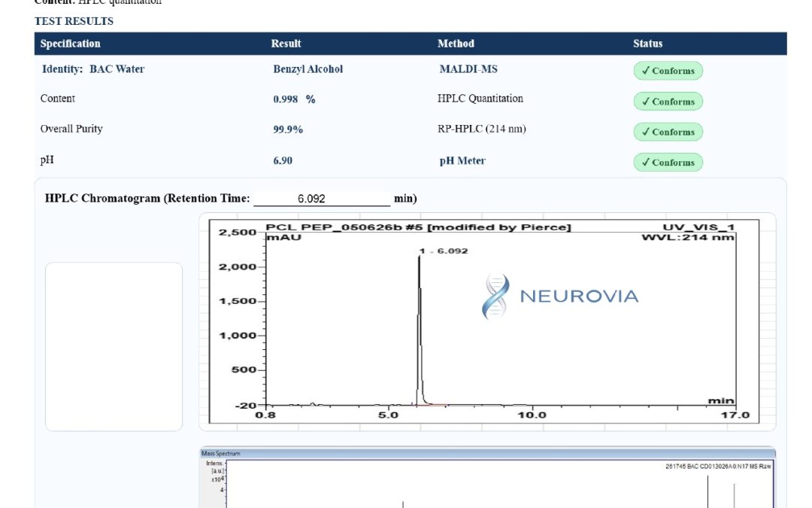Click the Specification column header
The width and height of the screenshot is (812, 508).
coord(71,44)
